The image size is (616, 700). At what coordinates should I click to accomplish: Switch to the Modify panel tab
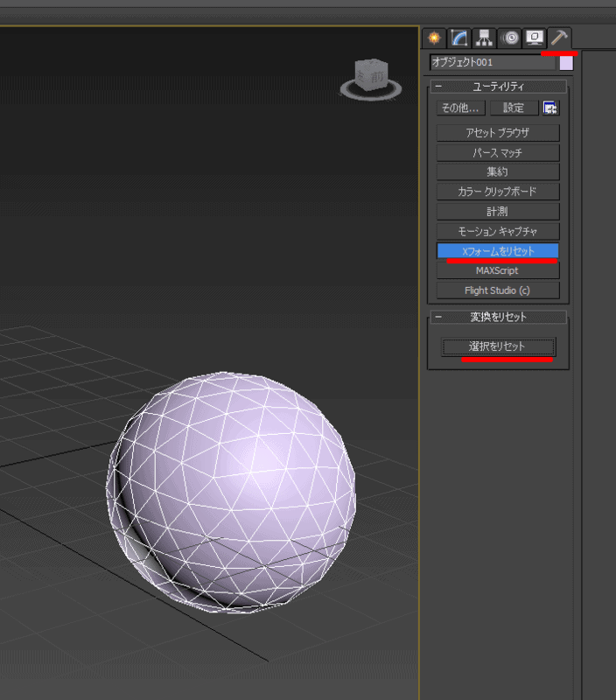click(459, 38)
